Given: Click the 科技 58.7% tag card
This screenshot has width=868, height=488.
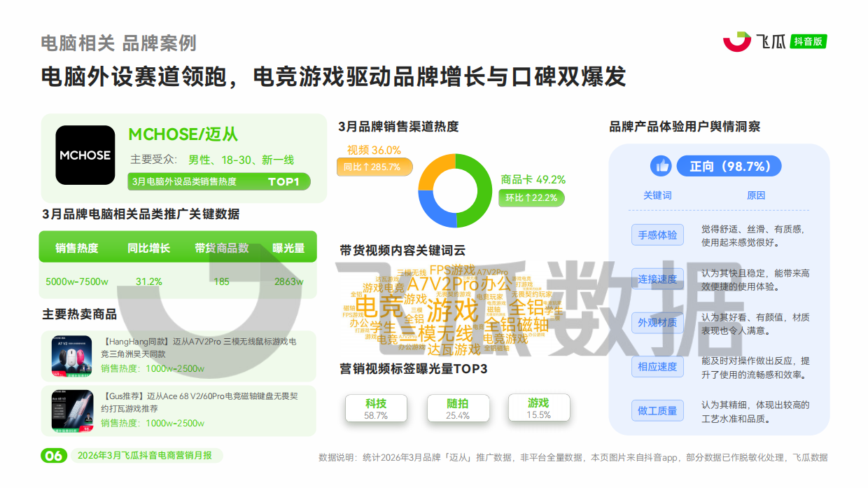Looking at the screenshot, I should tap(376, 408).
